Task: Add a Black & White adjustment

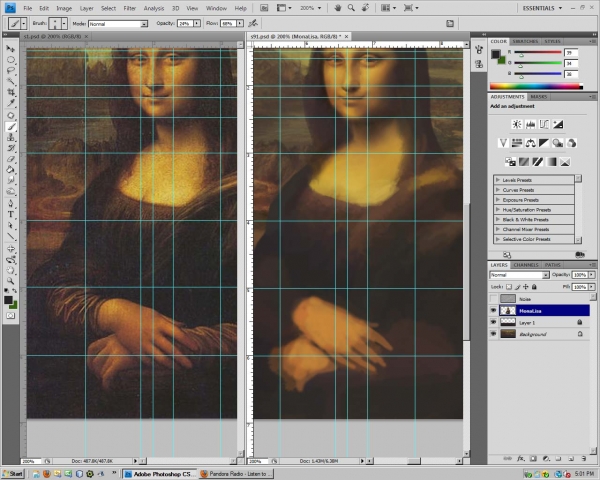Action: (544, 143)
